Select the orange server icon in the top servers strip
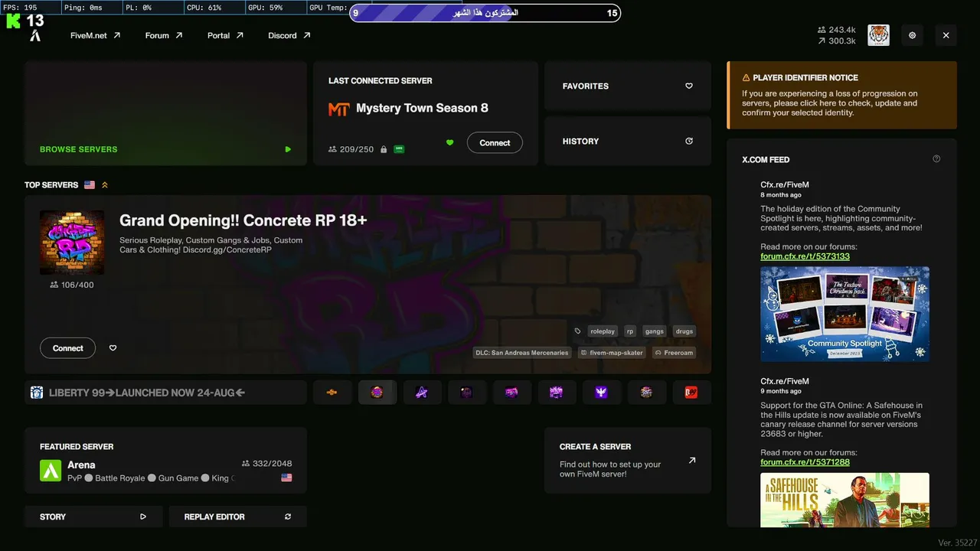The image size is (980, 551). pyautogui.click(x=332, y=393)
